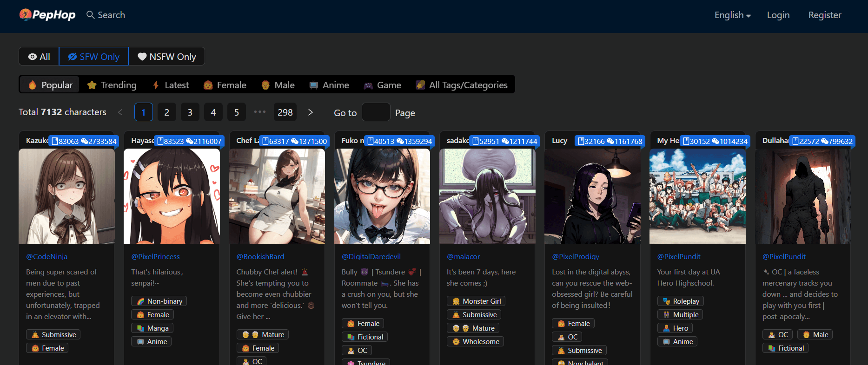Click the search magnifier icon
The image size is (868, 365).
[90, 15]
